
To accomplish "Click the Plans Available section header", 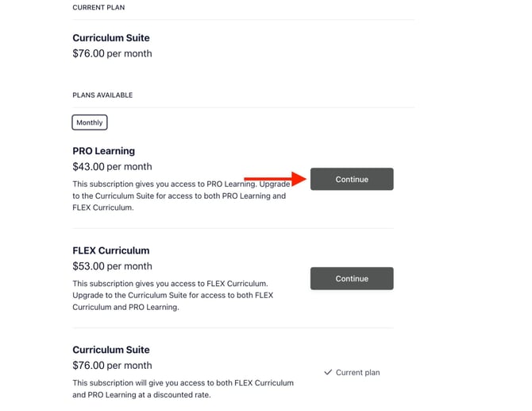I will [x=102, y=95].
